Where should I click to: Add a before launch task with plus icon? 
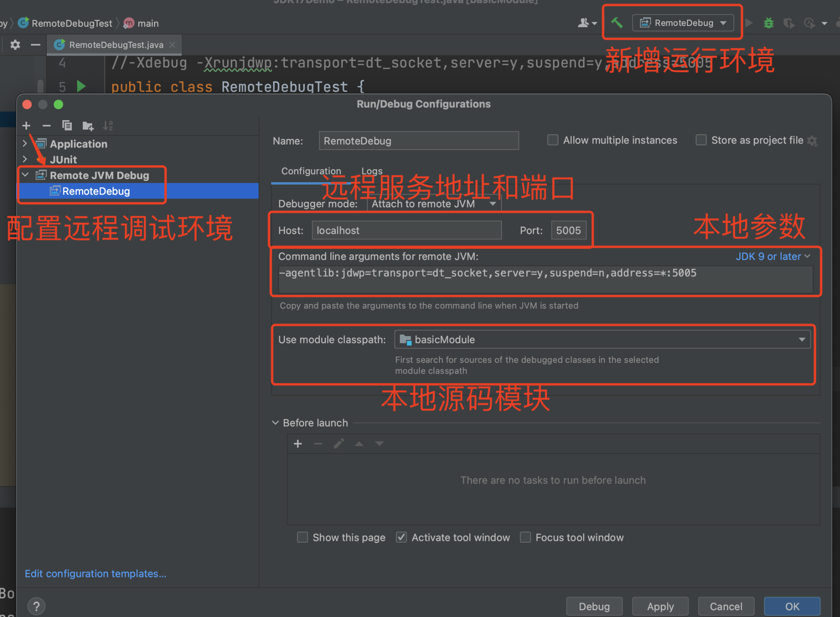[298, 444]
